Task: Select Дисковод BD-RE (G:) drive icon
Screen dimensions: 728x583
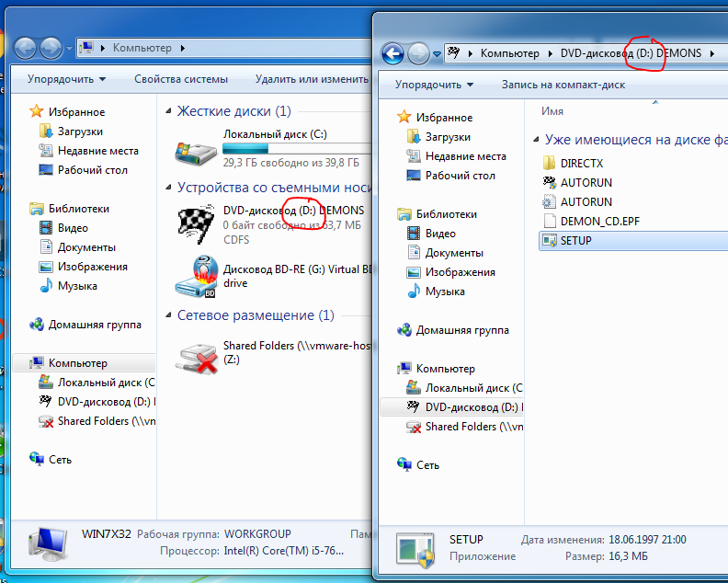Action: pos(197,277)
